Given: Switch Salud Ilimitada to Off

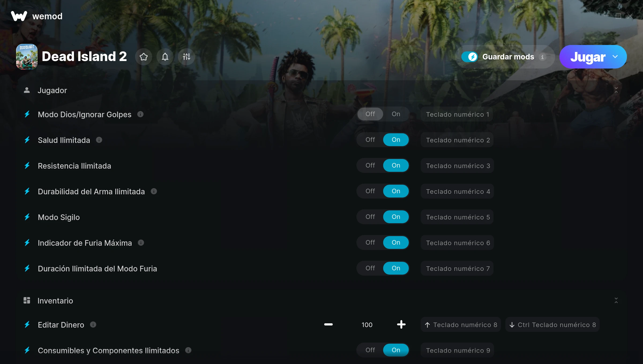Looking at the screenshot, I should [370, 140].
